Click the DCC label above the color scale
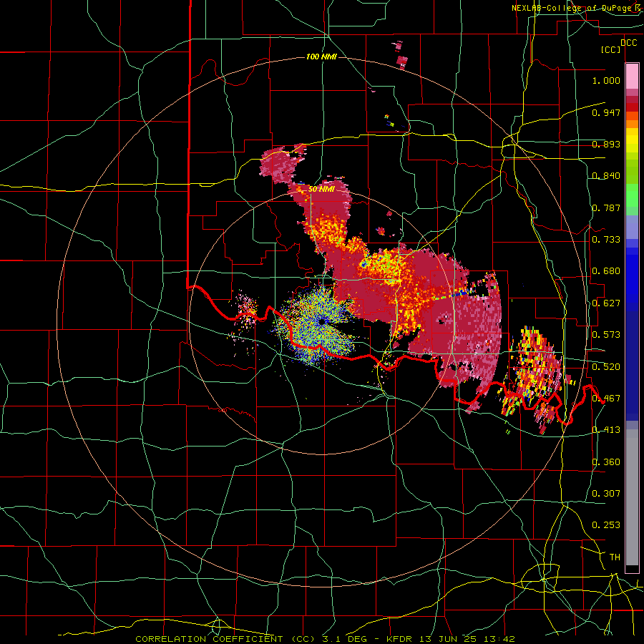644x644 pixels. [x=628, y=43]
